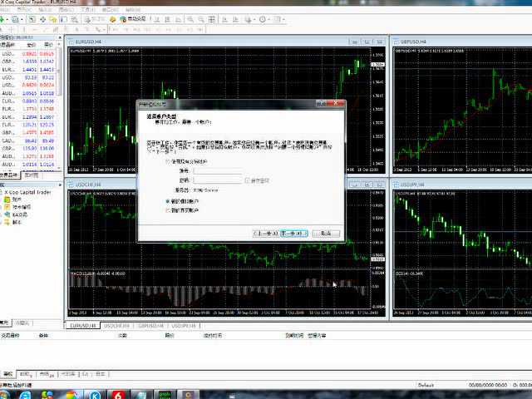Switch to the USDJPY,H4 chart tab
Viewport: 532px width, 399px height.
pyautogui.click(x=184, y=326)
